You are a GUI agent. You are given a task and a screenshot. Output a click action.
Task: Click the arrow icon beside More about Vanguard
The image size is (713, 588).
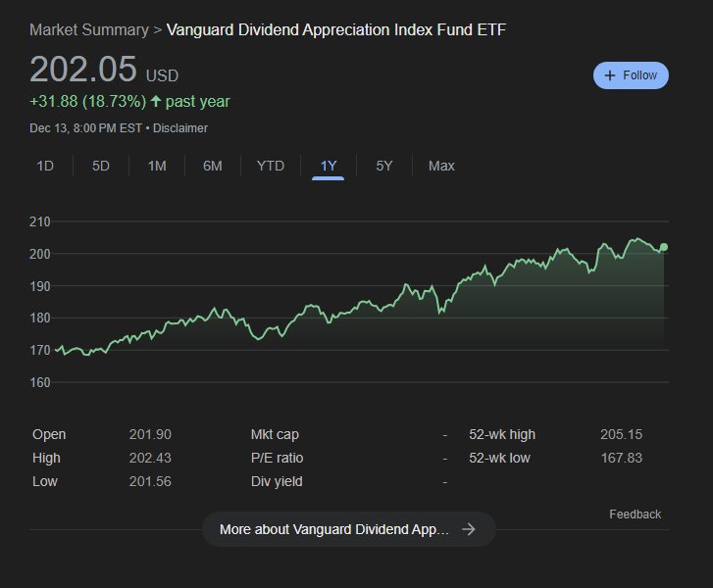[x=469, y=529]
